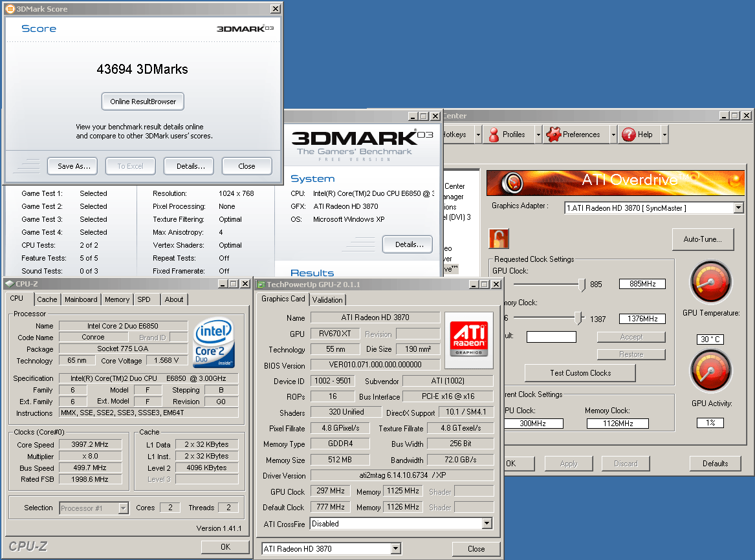Click the OK button in Catalyst Control Center

coord(518,463)
